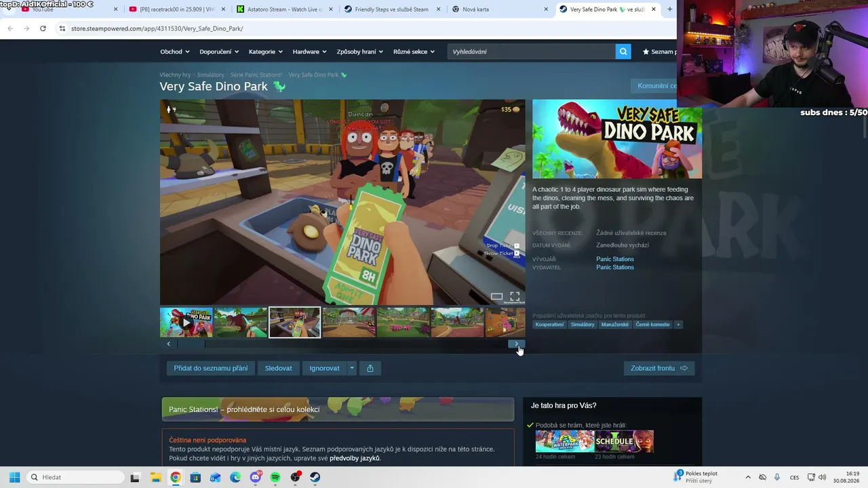Expand the Různé sekce menu

pyautogui.click(x=414, y=52)
